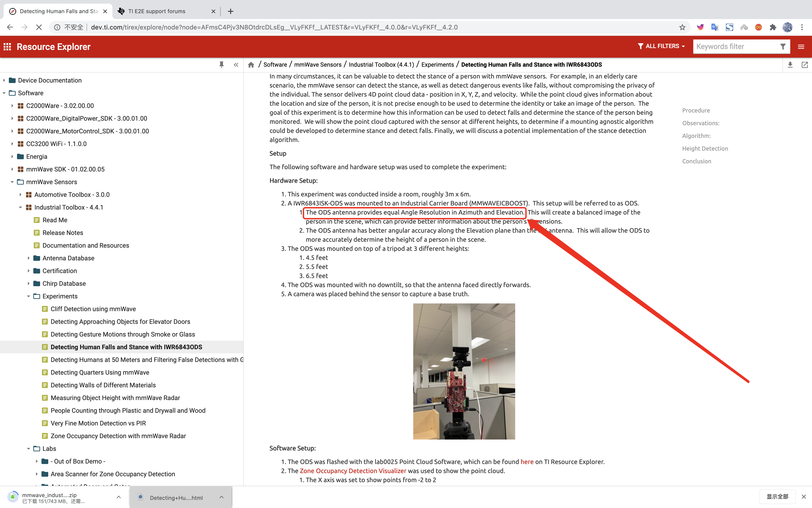The height and width of the screenshot is (508, 812).
Task: Jump to the Conclusion section
Action: (697, 161)
